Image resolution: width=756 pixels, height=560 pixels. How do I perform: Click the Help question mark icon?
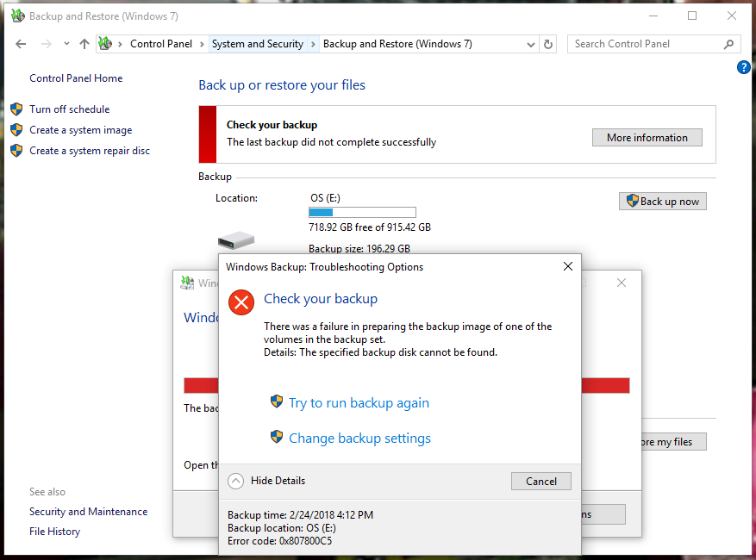pos(743,67)
